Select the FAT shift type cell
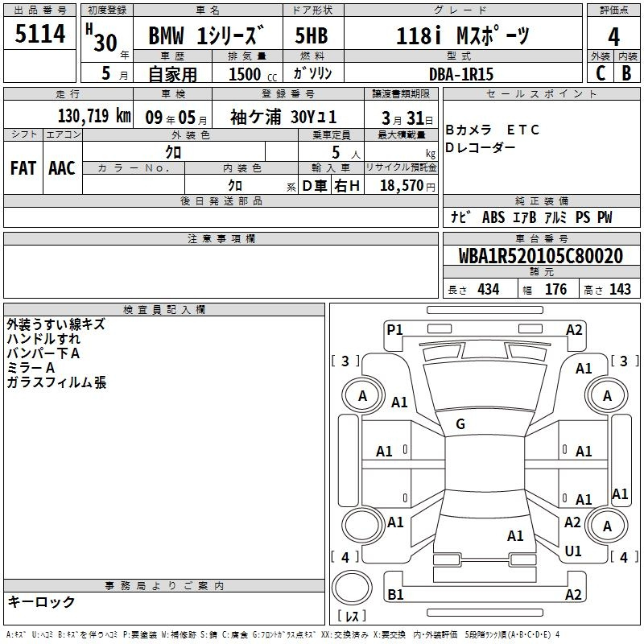Image resolution: width=644 pixels, height=644 pixels. 23,167
